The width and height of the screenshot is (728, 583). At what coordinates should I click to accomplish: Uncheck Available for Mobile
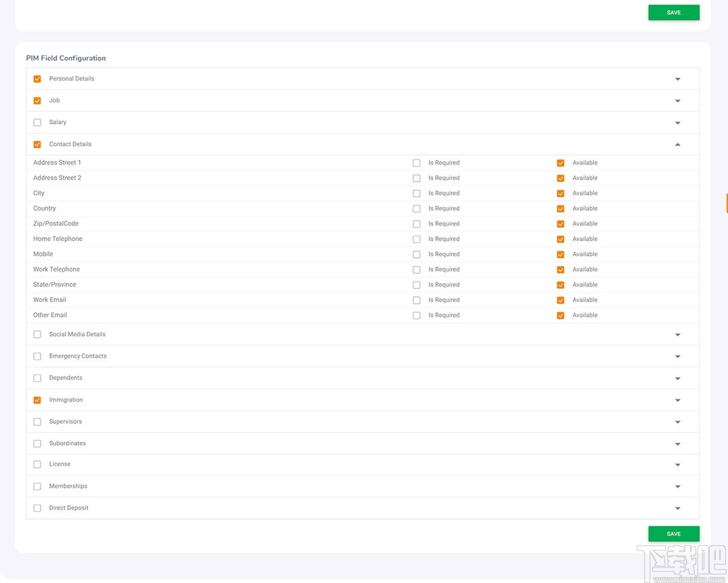pyautogui.click(x=560, y=255)
